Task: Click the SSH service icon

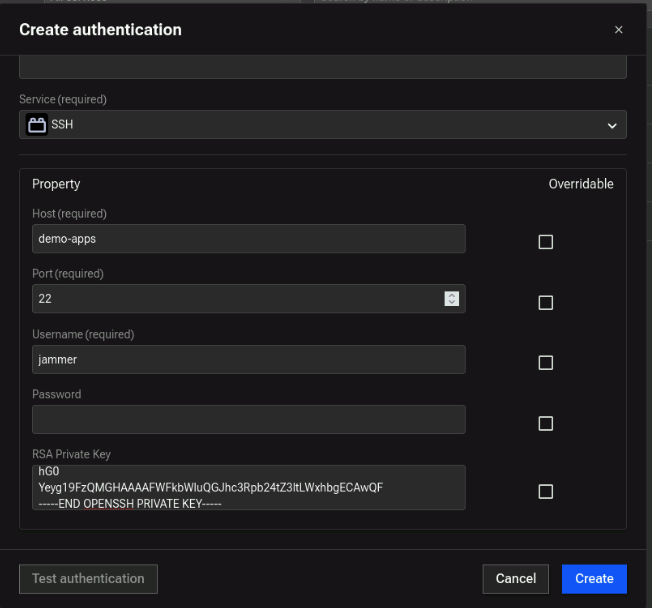Action: (x=37, y=125)
